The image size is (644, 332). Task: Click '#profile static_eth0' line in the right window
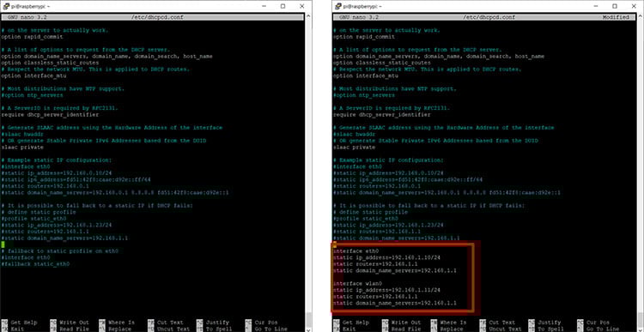pos(366,219)
